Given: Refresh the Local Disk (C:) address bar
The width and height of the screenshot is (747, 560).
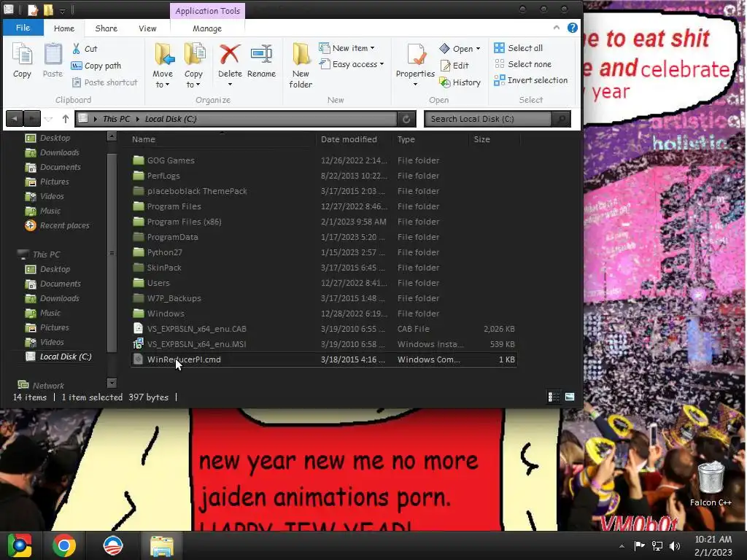Looking at the screenshot, I should click(406, 119).
